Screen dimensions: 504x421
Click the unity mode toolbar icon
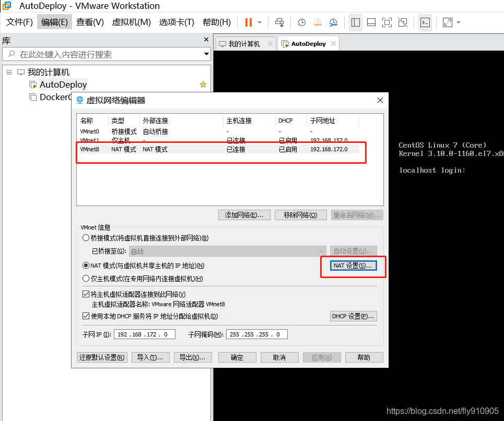tap(403, 22)
